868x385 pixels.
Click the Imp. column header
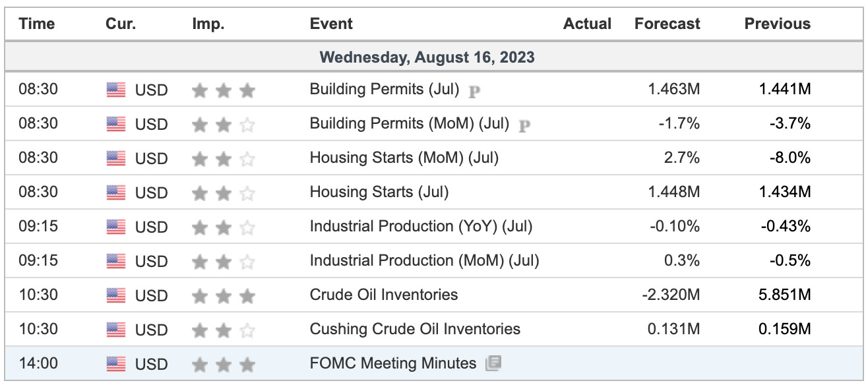[x=208, y=24]
